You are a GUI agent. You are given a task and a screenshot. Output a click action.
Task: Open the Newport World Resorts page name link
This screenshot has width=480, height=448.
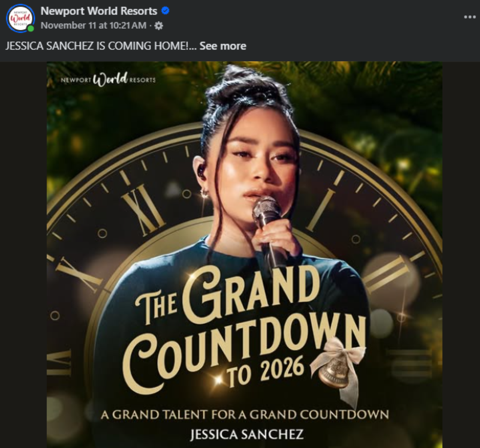(99, 11)
